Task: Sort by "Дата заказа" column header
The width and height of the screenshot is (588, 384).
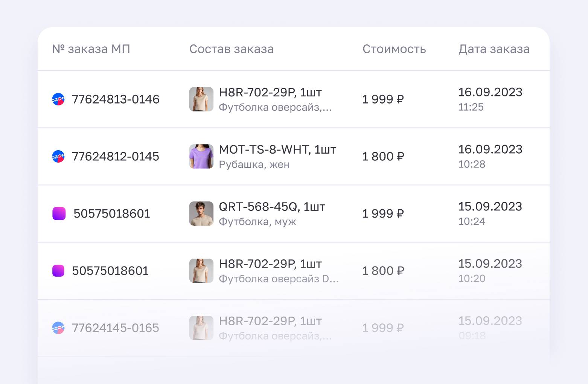Action: [x=494, y=49]
